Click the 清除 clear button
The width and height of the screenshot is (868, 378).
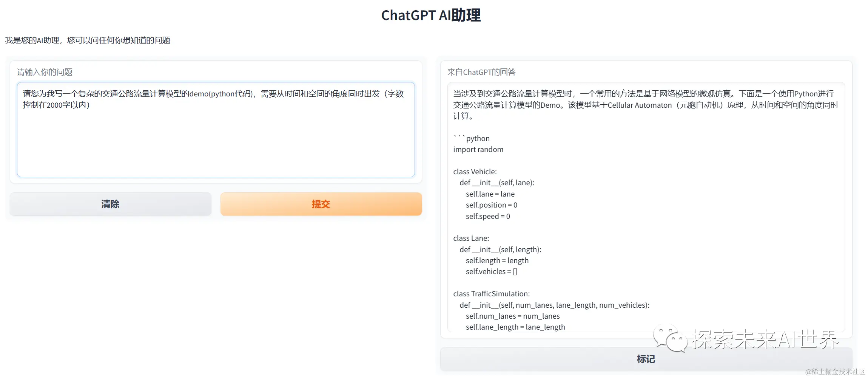pyautogui.click(x=110, y=204)
